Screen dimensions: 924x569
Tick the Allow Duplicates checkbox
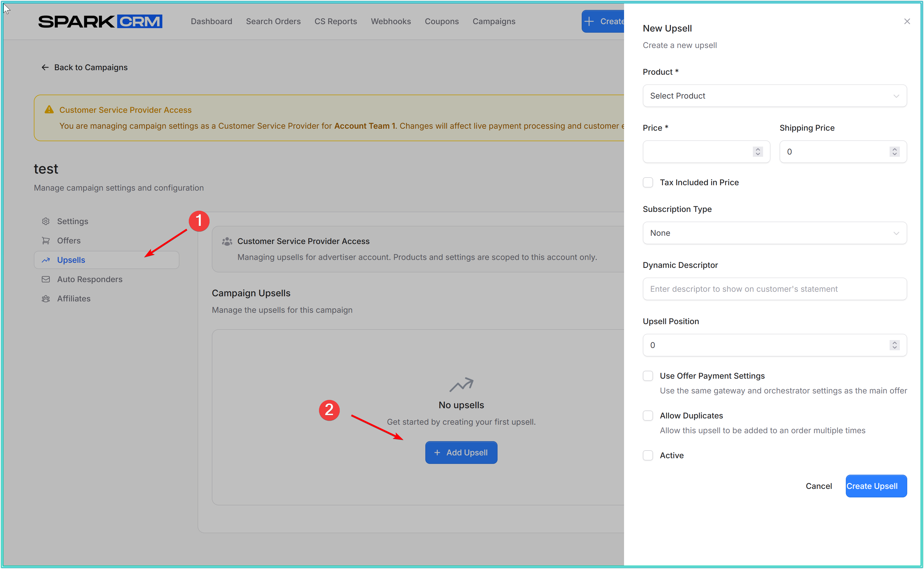coord(648,416)
